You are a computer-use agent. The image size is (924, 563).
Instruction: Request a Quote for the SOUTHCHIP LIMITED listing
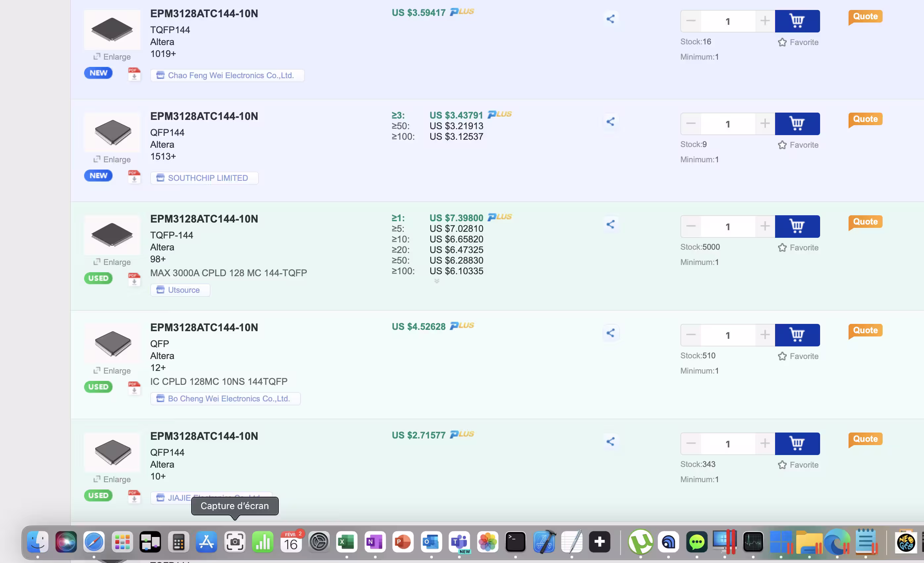pos(865,119)
